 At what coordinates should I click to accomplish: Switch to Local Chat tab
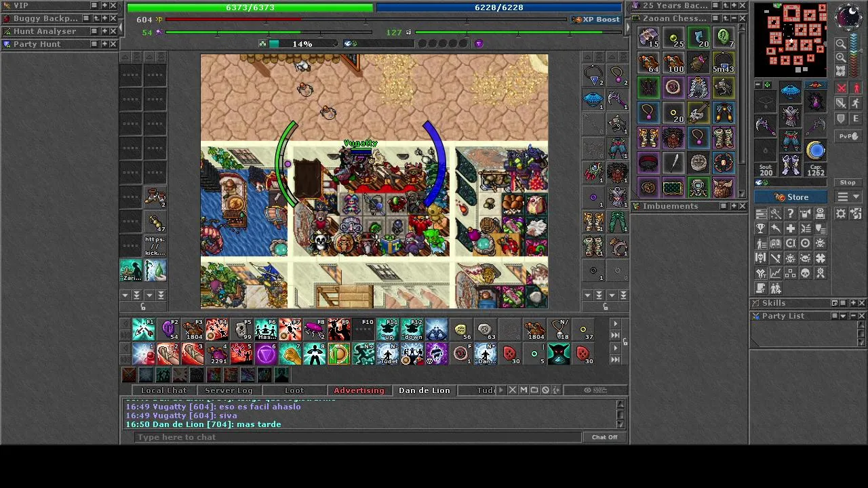tap(163, 390)
